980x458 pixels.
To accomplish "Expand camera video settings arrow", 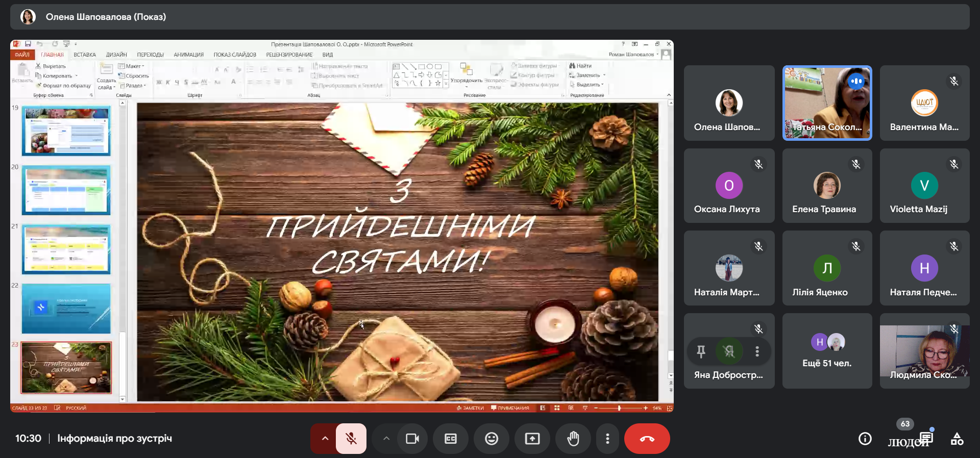I will coord(386,439).
